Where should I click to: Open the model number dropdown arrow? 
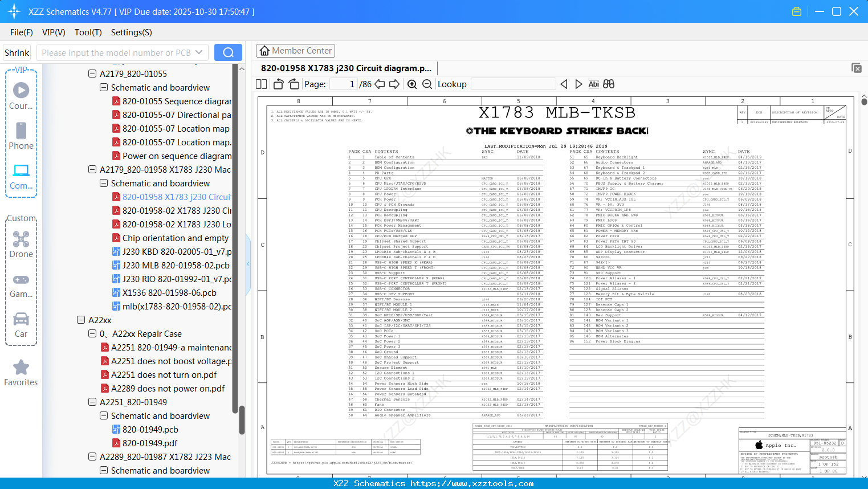click(199, 52)
